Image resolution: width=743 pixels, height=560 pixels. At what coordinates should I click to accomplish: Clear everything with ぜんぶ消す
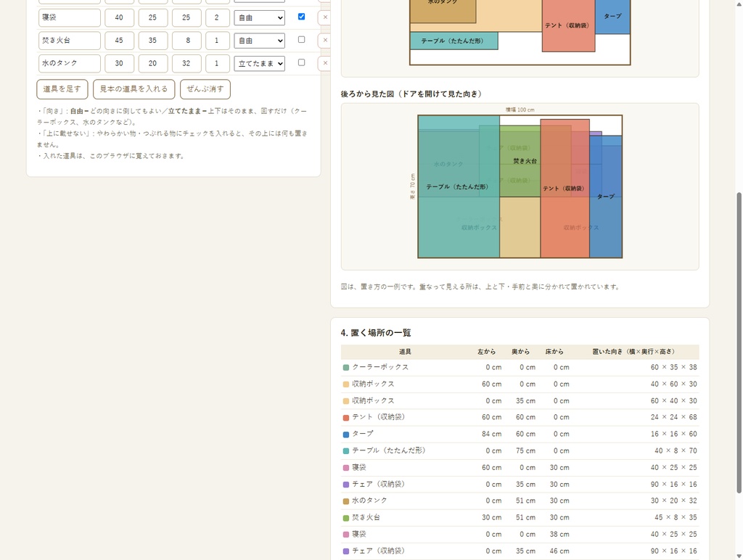point(205,89)
